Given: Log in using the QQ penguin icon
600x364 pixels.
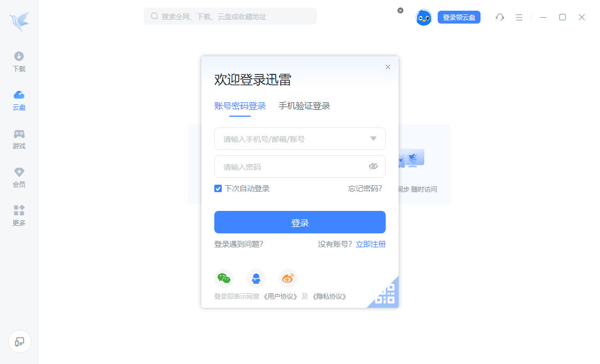Looking at the screenshot, I should coord(256,278).
